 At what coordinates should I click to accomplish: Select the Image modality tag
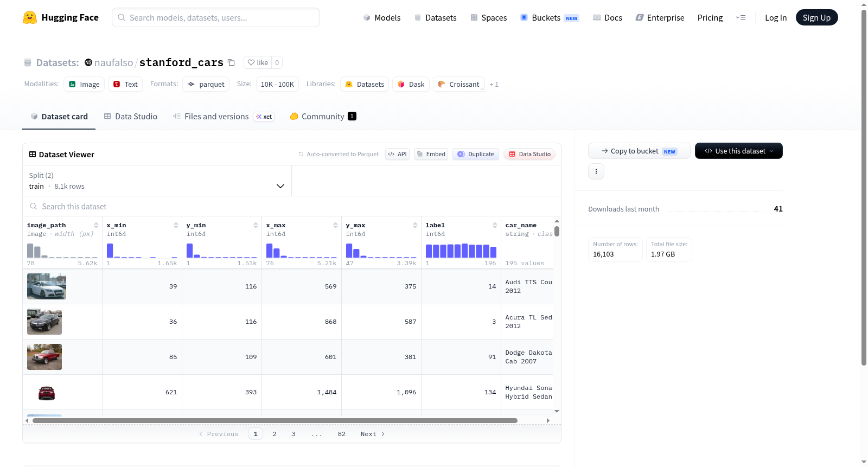click(84, 84)
